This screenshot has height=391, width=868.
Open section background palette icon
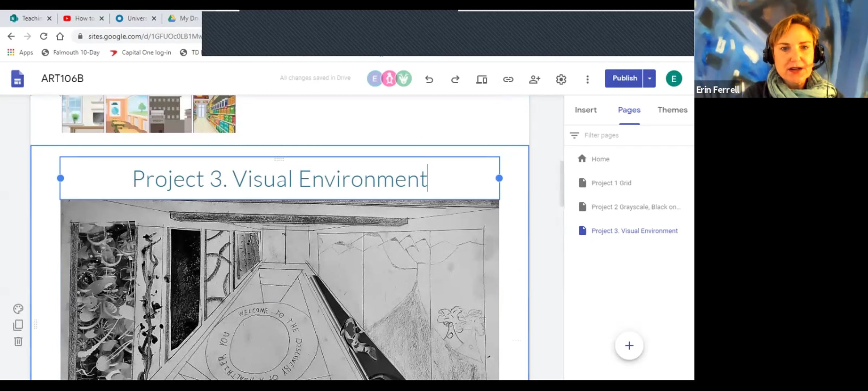click(x=18, y=309)
